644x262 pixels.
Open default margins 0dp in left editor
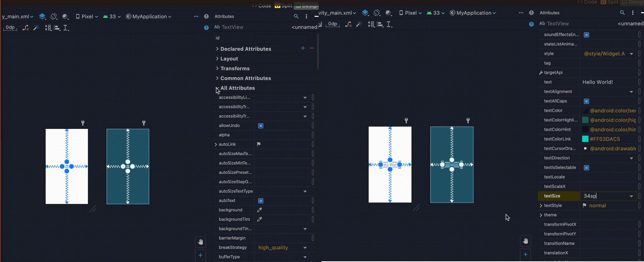(10, 27)
